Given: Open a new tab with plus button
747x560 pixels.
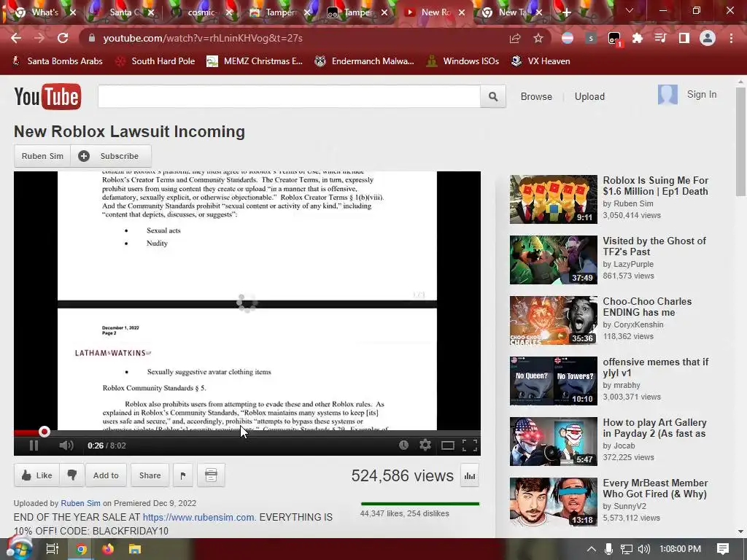Looking at the screenshot, I should pos(566,12).
